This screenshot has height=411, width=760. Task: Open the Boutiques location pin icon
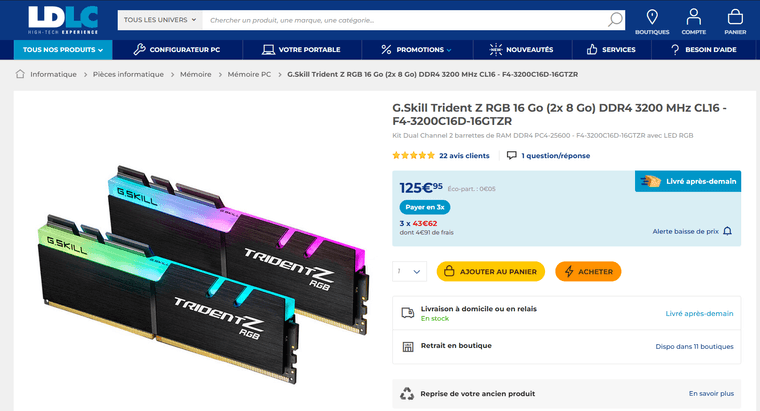coord(652,17)
